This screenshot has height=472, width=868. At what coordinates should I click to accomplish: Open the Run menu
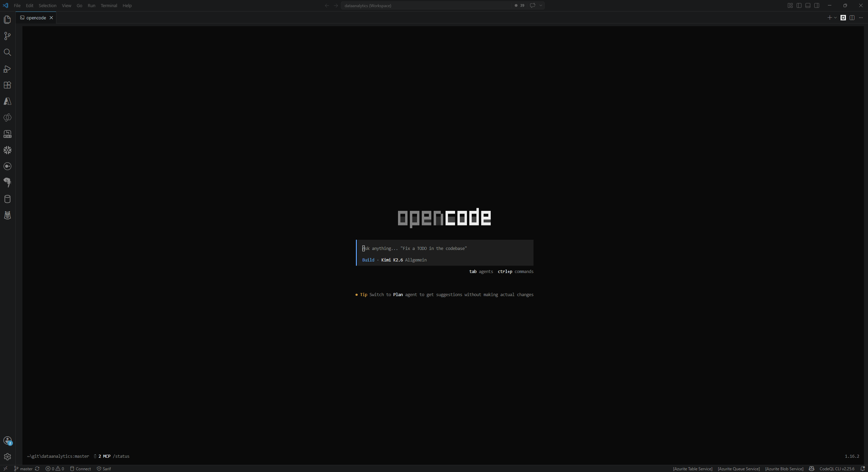91,5
